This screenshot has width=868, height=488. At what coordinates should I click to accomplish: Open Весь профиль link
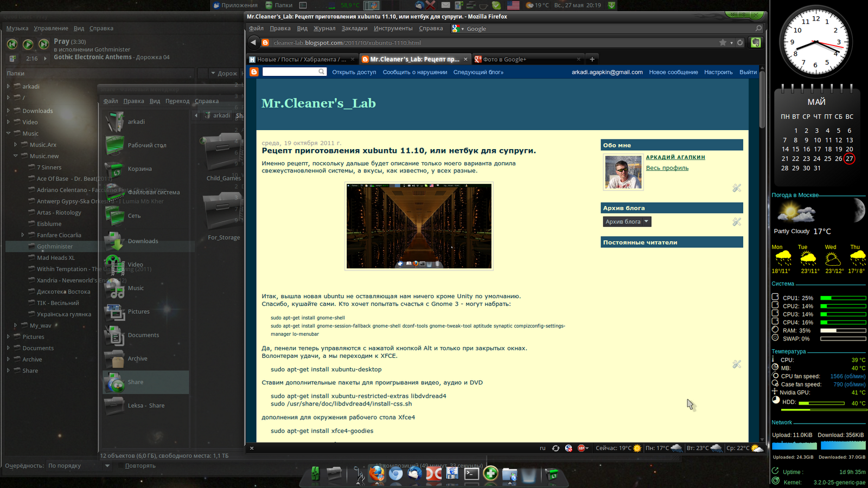coord(667,168)
